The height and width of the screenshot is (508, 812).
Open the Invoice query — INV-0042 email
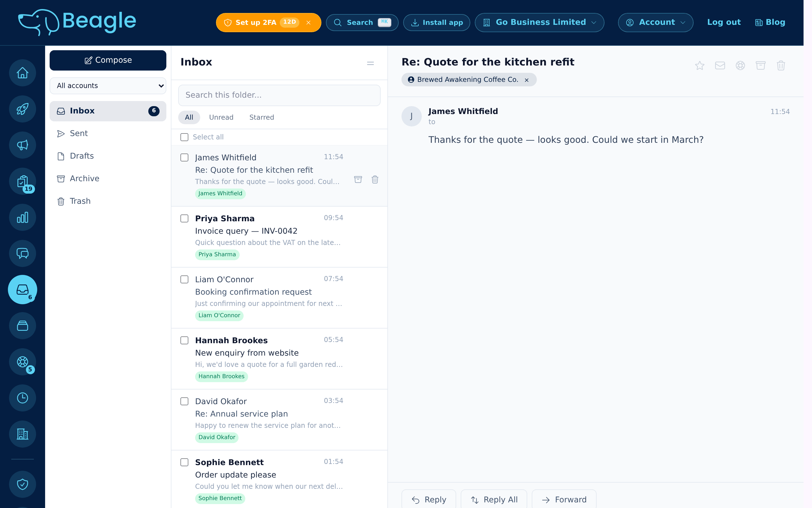click(279, 237)
